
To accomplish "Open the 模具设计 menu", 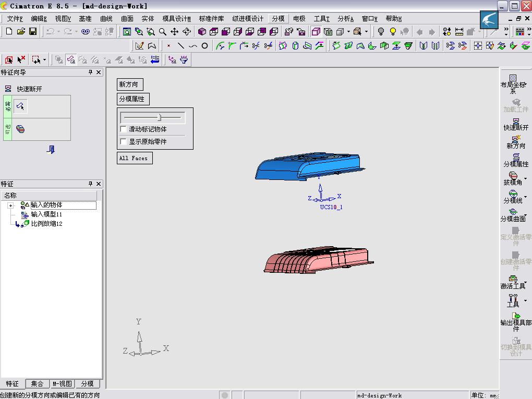I will point(176,19).
